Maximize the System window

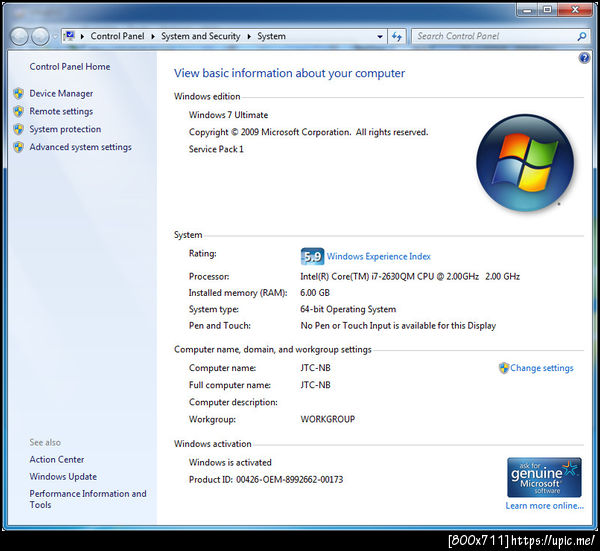(x=548, y=10)
